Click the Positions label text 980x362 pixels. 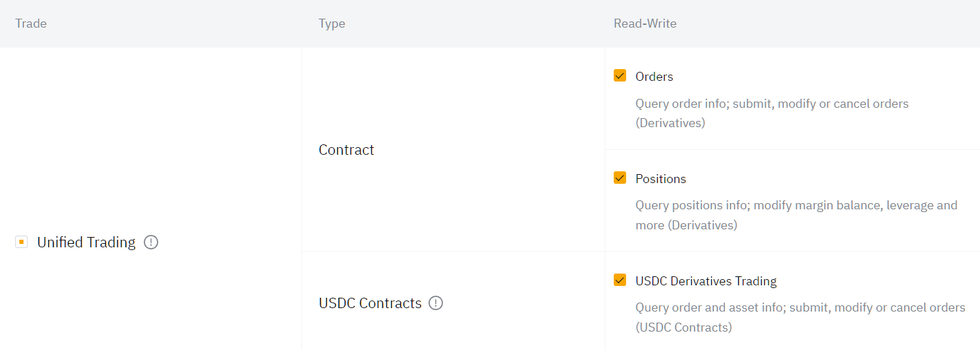[661, 179]
